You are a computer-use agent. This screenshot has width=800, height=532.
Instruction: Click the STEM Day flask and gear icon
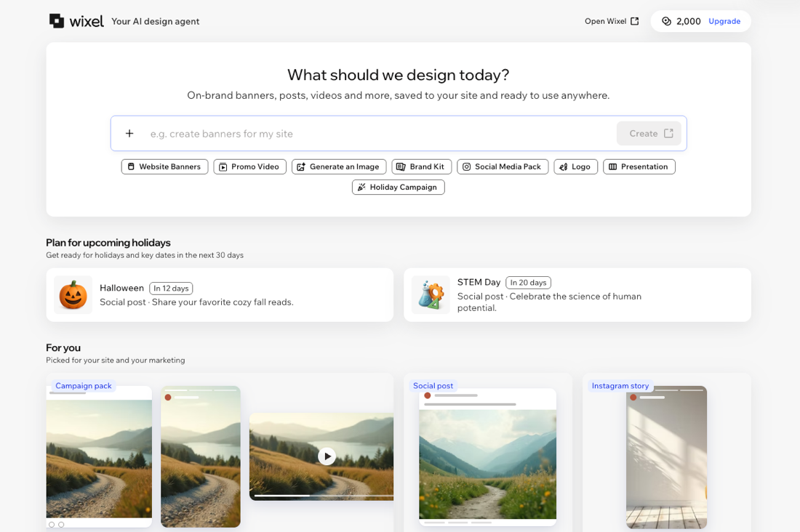click(x=431, y=295)
